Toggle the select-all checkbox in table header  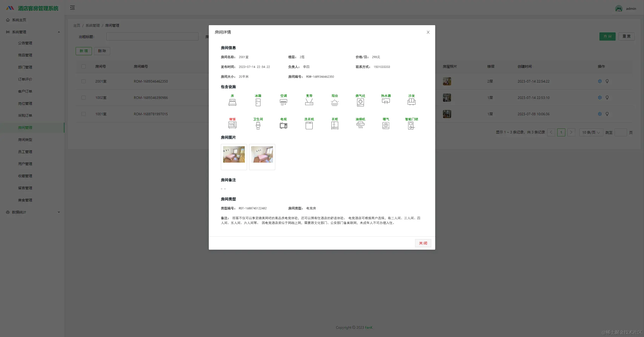point(84,66)
